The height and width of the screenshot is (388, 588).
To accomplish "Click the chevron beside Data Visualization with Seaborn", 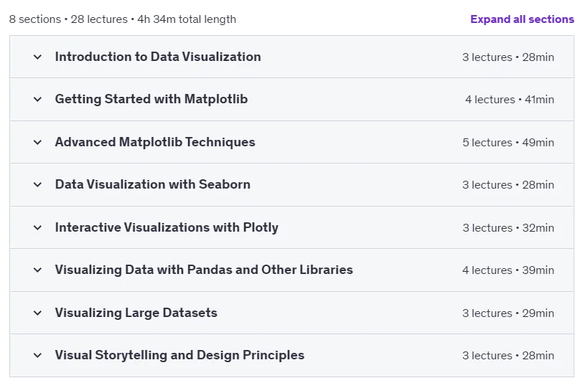I will [x=37, y=184].
